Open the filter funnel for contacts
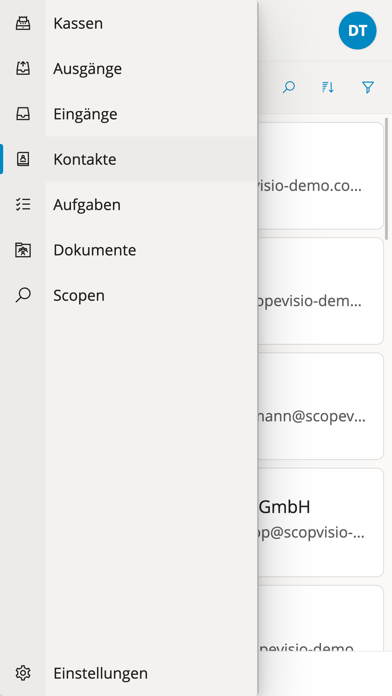The image size is (392, 696). pyautogui.click(x=368, y=87)
